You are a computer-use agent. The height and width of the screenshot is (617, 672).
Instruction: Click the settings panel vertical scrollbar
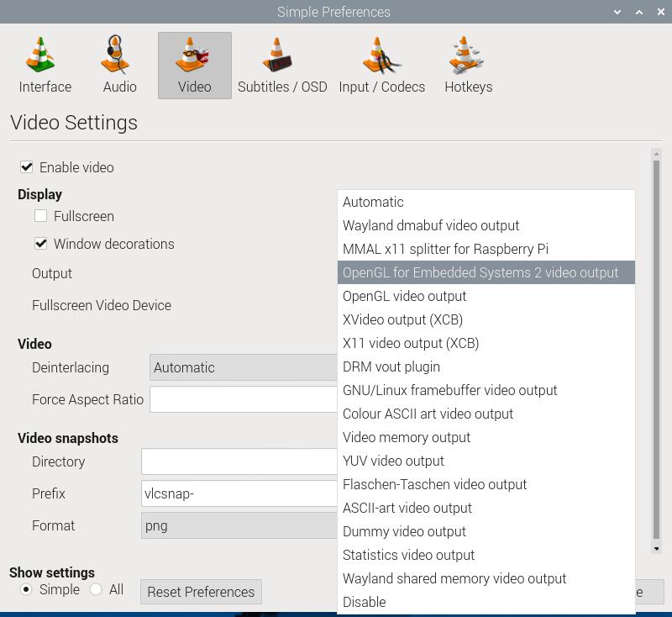pos(656,350)
